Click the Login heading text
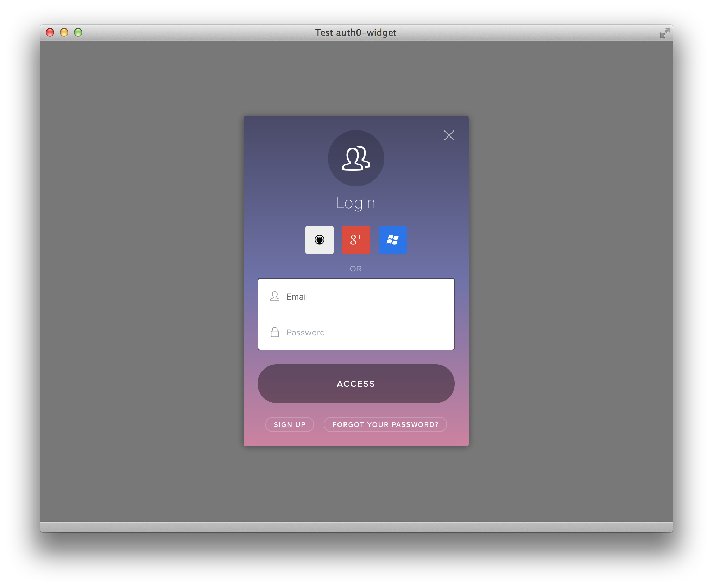Image resolution: width=713 pixels, height=588 pixels. click(x=356, y=202)
